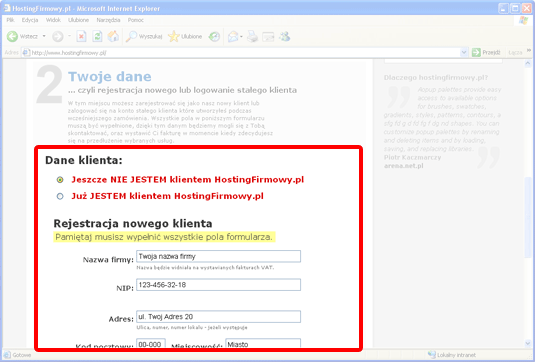Open search with Wyszukaj magnifier icon
The height and width of the screenshot is (362, 535).
pos(131,36)
